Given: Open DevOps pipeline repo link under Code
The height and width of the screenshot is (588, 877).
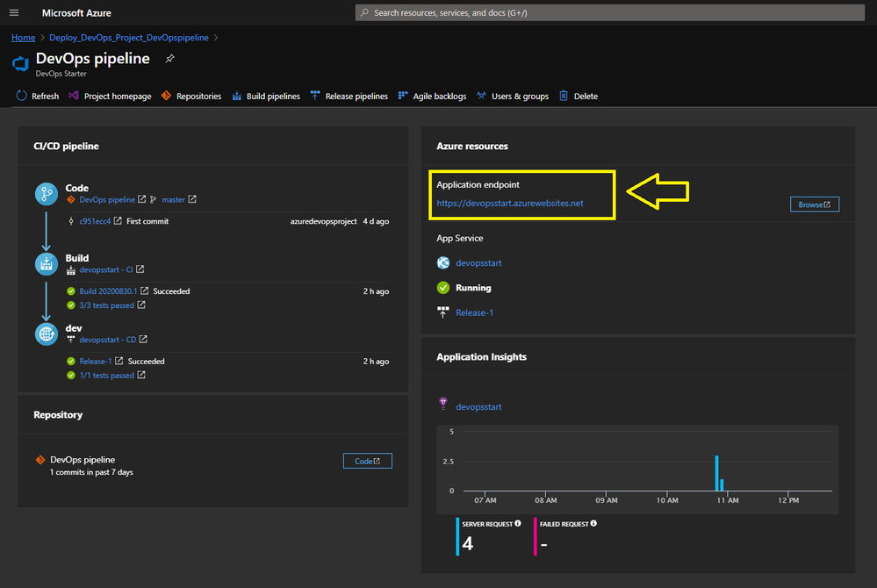Looking at the screenshot, I should tap(107, 199).
